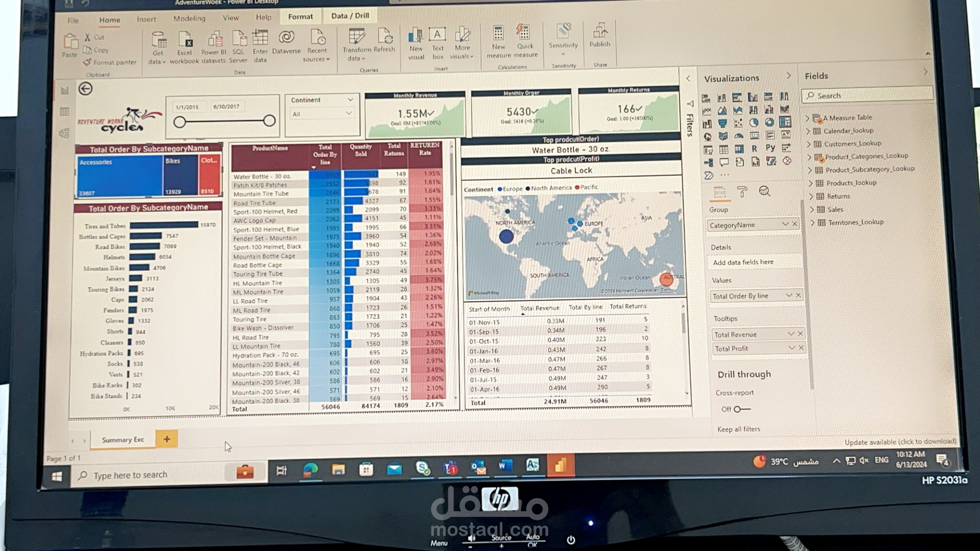
Task: Select the stacked bar chart visual
Action: pyautogui.click(x=706, y=98)
